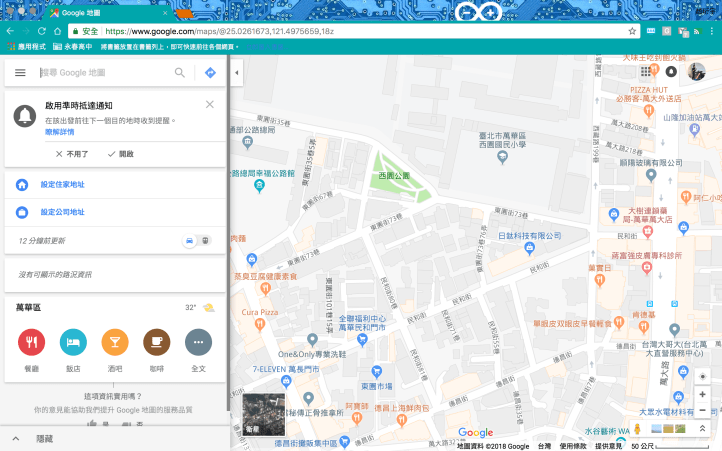The width and height of the screenshot is (722, 451).
Task: Select the 西園國民小學 school pin
Action: coord(502,158)
